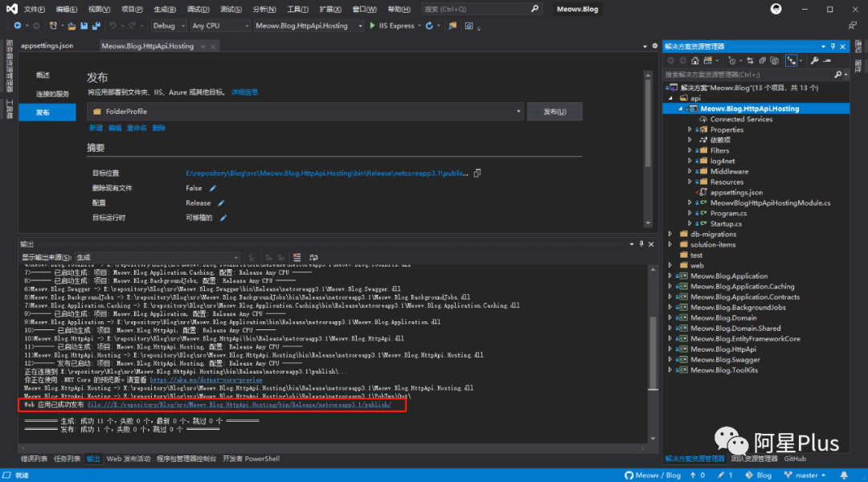
Task: Click the Switch Views icon in Solution Explorer
Action: [708, 61]
